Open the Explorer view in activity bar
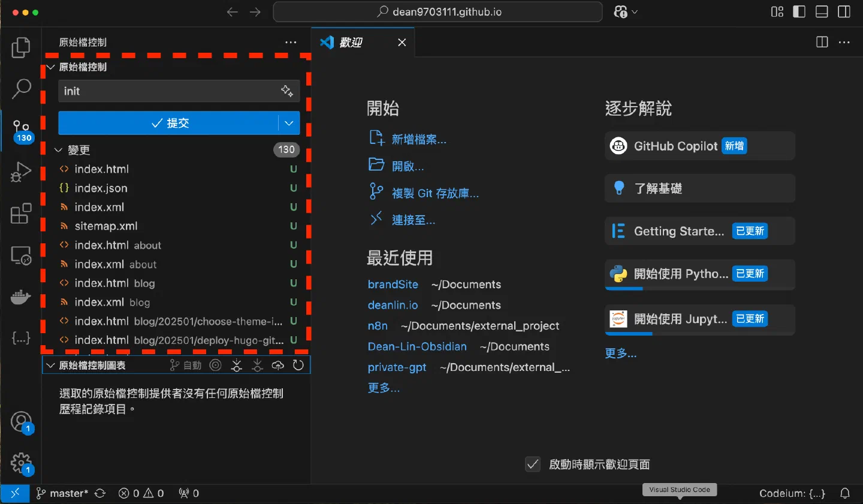This screenshot has width=863, height=504. pos(21,47)
